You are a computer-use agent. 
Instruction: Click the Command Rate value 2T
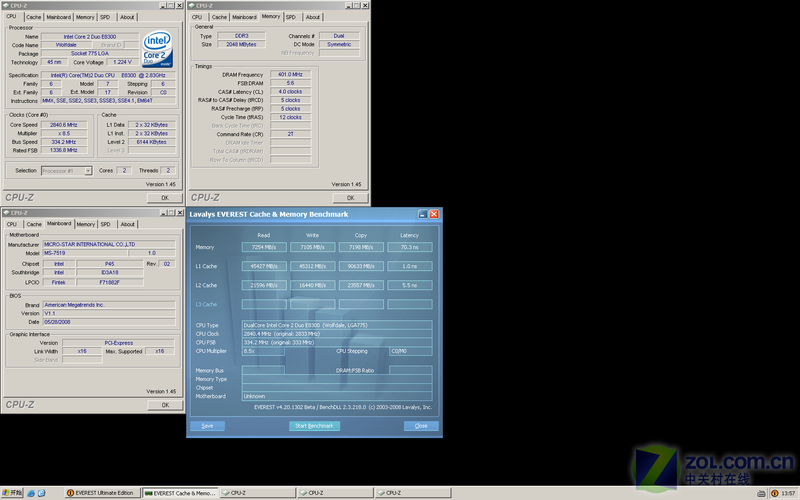[290, 134]
